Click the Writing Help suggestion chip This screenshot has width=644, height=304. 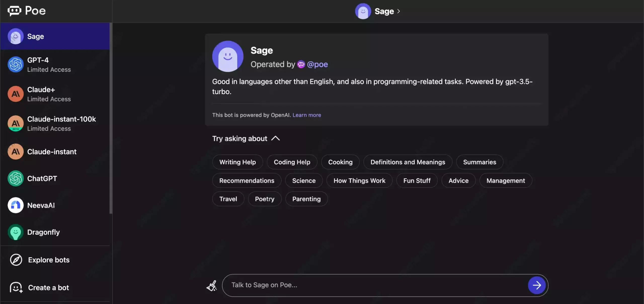[237, 162]
